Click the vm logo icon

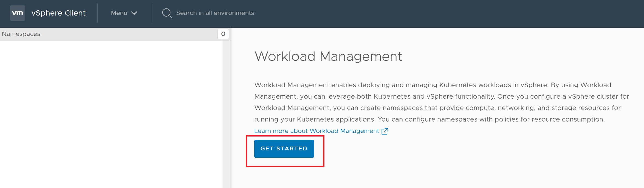pos(17,13)
